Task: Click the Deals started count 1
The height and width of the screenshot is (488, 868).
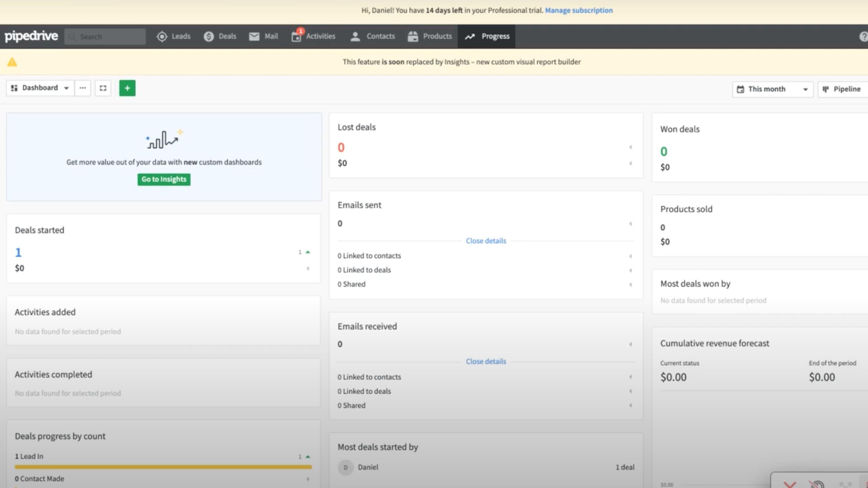Action: [x=18, y=252]
